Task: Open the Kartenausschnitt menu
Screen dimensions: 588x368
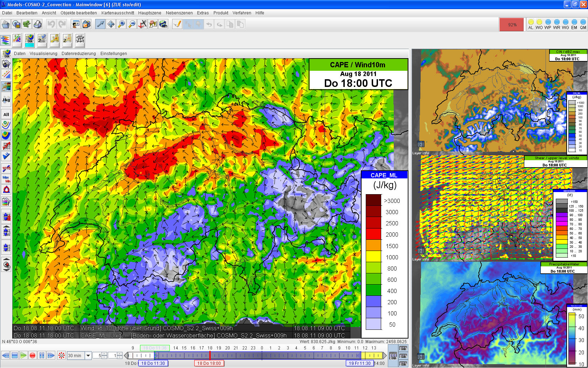Action: tap(118, 13)
